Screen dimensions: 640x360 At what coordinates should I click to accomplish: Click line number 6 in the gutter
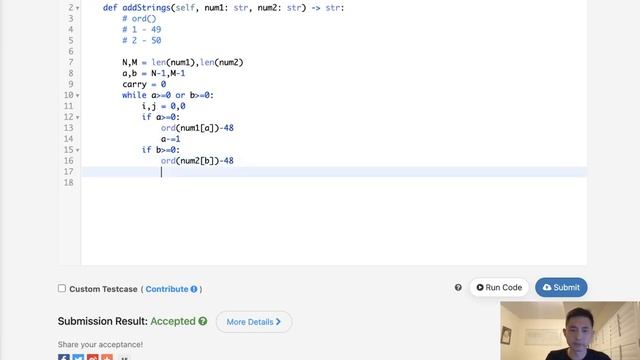71,51
